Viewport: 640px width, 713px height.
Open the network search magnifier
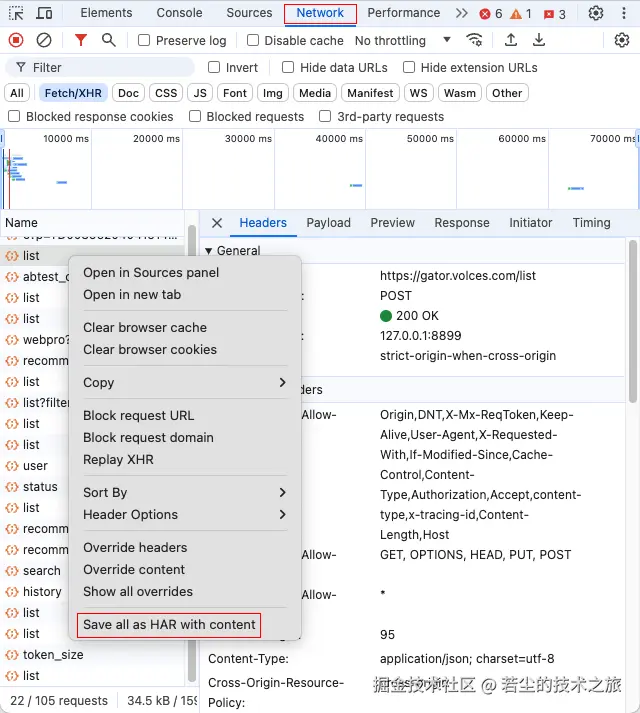(108, 40)
